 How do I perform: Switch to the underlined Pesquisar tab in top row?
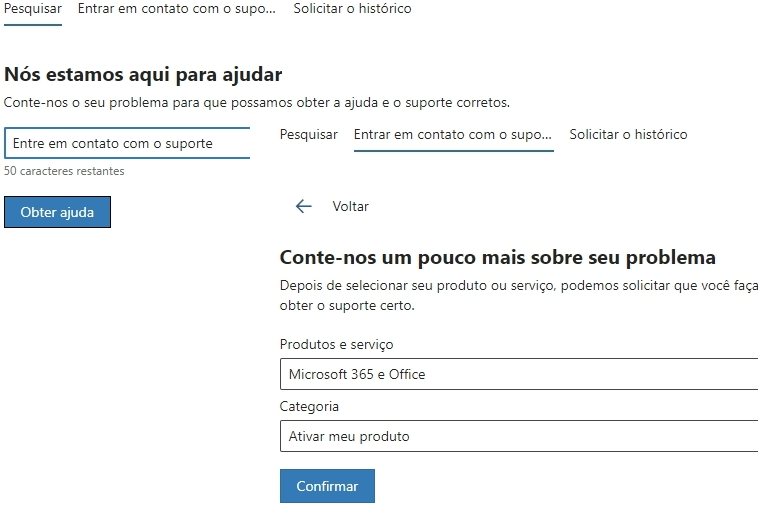33,9
